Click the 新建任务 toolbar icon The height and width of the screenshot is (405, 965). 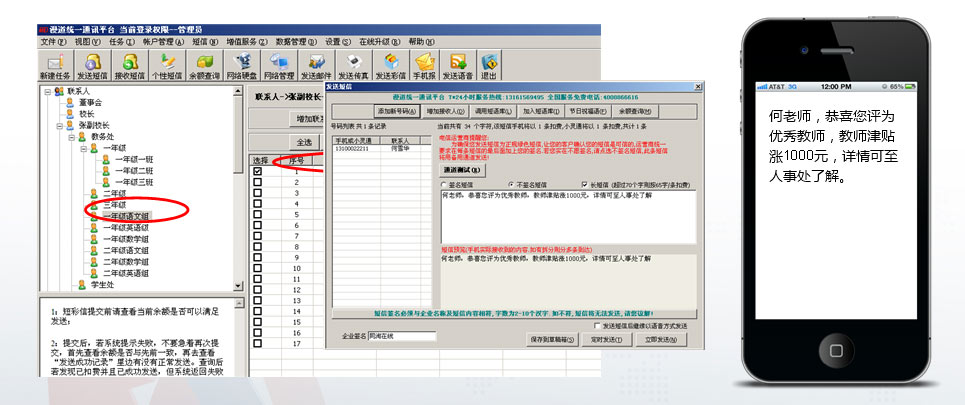coord(55,65)
